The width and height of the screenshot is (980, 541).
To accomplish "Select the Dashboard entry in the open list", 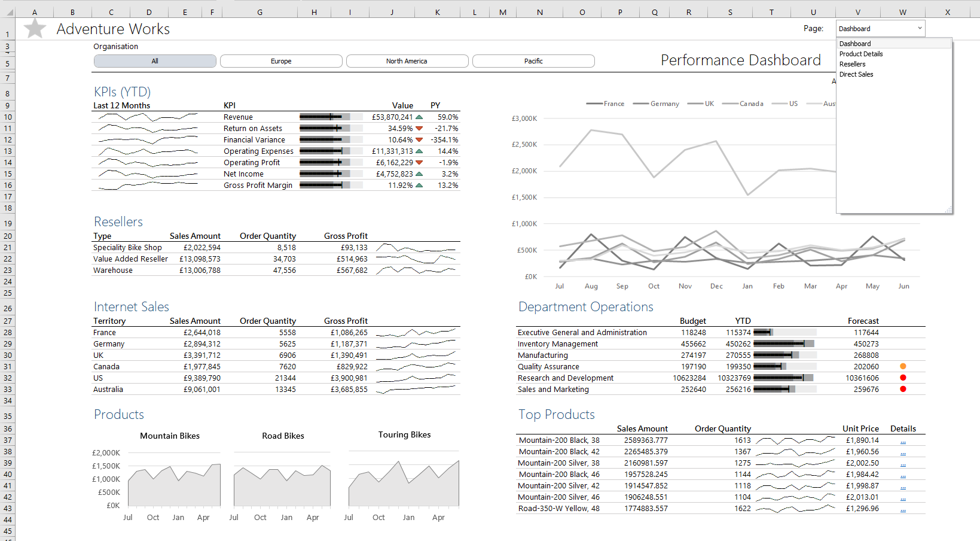I will 855,44.
